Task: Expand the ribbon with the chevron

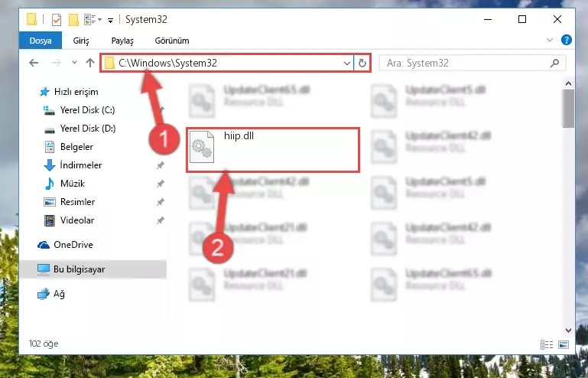Action: coord(550,40)
